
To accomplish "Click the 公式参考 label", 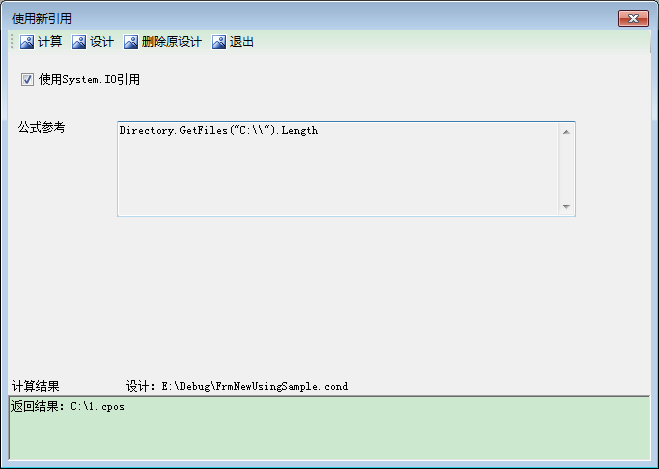I will coord(42,127).
